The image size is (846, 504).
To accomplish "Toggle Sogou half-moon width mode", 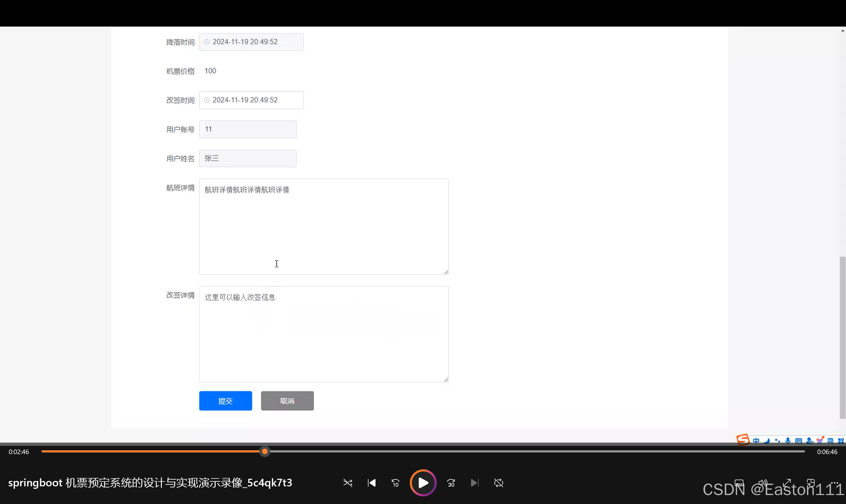I will tap(767, 441).
